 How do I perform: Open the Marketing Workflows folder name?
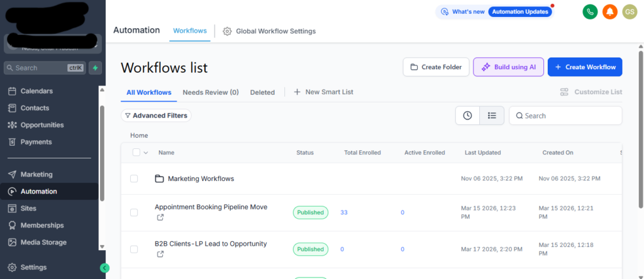tap(201, 179)
